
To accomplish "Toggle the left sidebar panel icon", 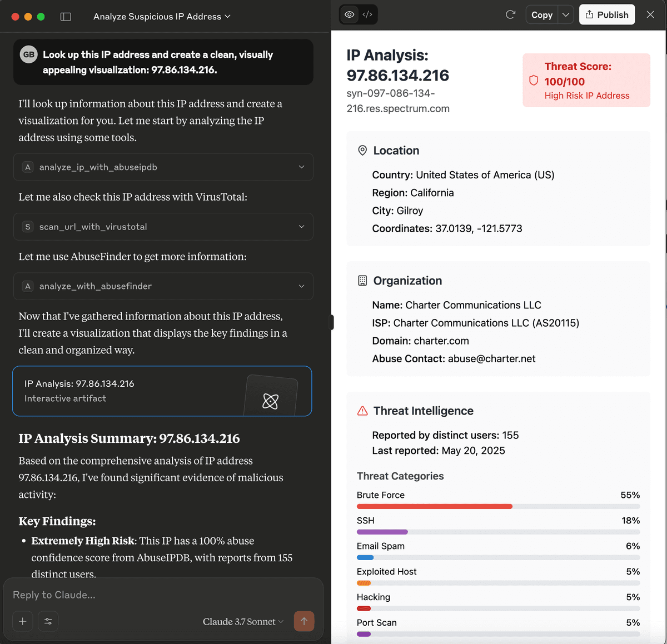I will click(x=66, y=17).
